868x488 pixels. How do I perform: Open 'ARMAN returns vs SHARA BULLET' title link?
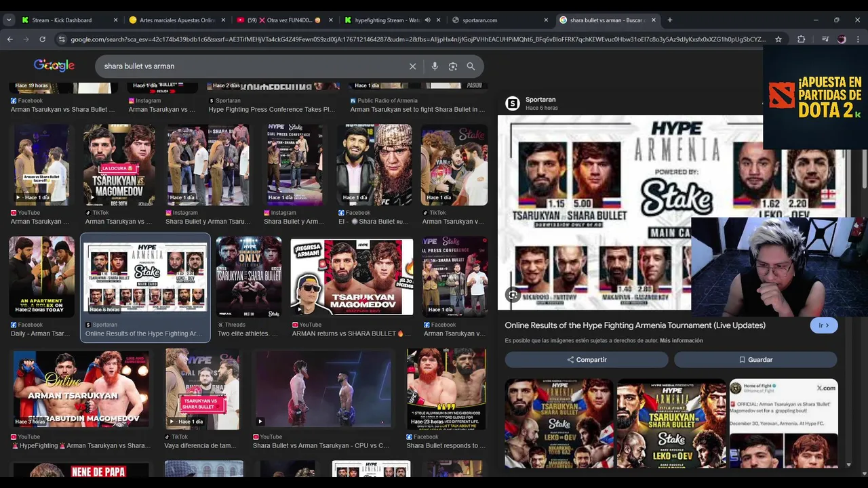click(352, 333)
